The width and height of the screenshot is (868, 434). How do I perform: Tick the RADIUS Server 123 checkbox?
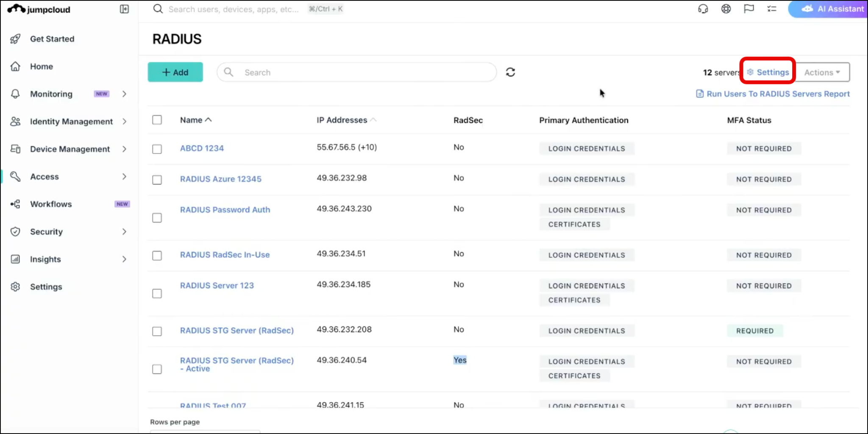157,293
